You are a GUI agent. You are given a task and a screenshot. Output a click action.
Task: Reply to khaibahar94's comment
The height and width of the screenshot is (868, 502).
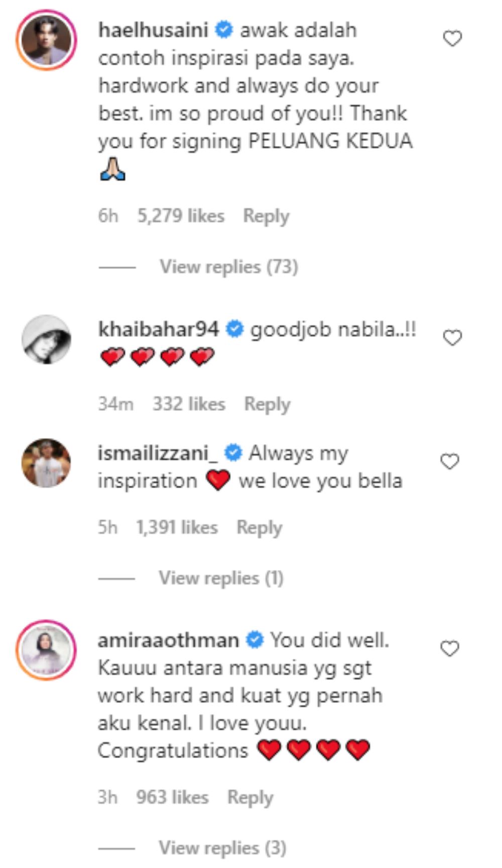(x=267, y=404)
